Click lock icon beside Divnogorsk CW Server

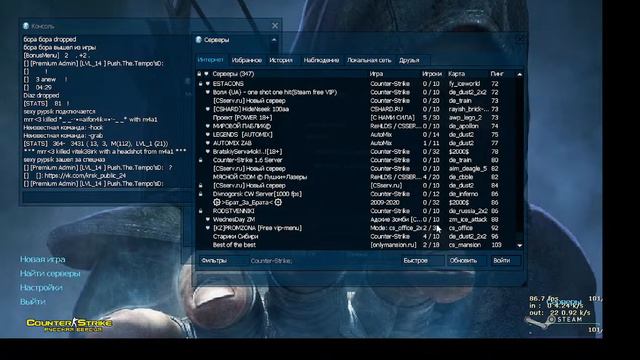200,194
